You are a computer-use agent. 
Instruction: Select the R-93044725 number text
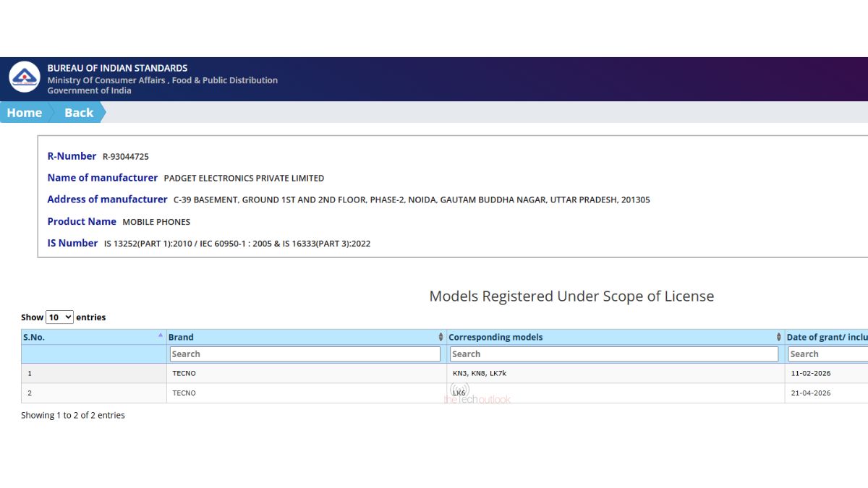coord(126,157)
